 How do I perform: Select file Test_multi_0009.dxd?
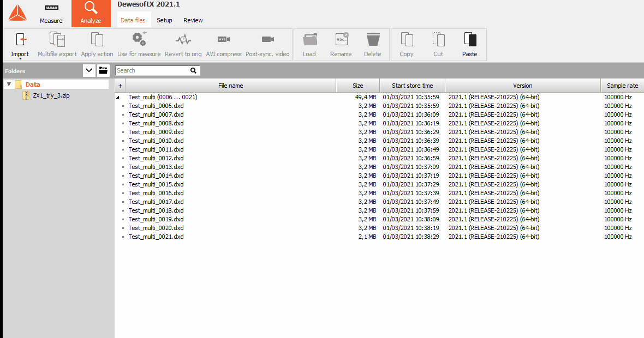pos(156,132)
